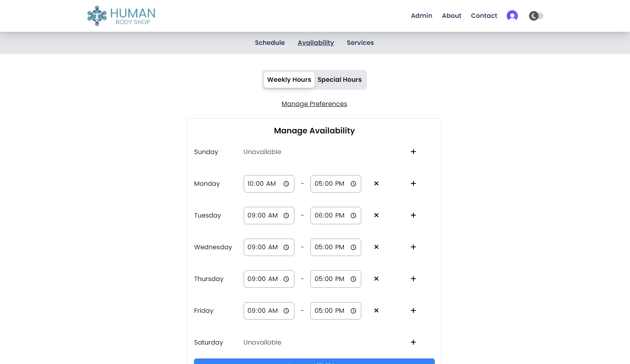Open clock picker for Thursday start time
Viewport: 630px width, 364px height.
(x=286, y=279)
